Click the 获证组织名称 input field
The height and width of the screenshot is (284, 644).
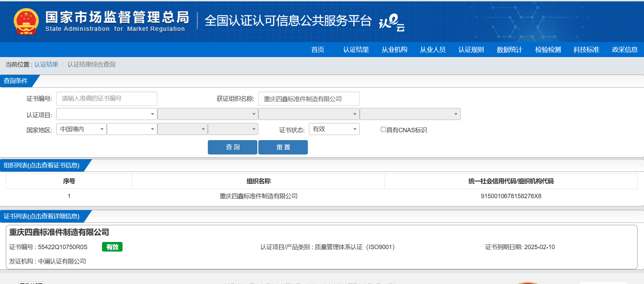(x=309, y=99)
